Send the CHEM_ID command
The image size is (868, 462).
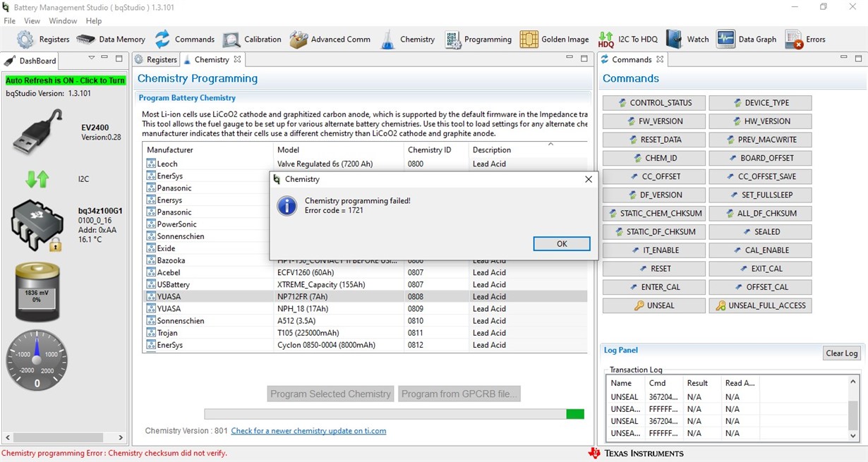653,158
